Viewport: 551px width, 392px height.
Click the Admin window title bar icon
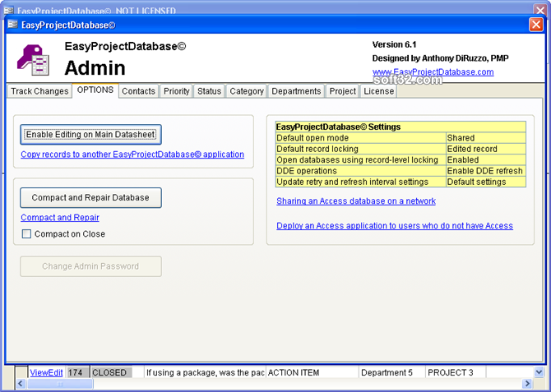pyautogui.click(x=12, y=25)
